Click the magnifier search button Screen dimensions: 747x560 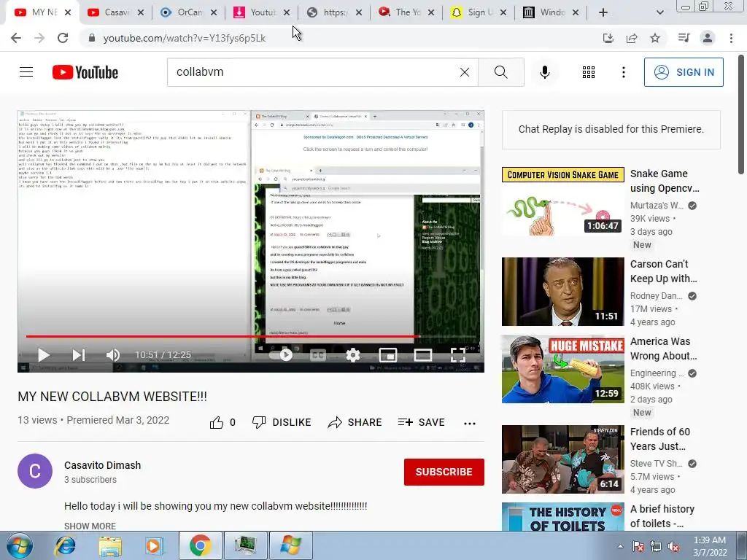500,72
